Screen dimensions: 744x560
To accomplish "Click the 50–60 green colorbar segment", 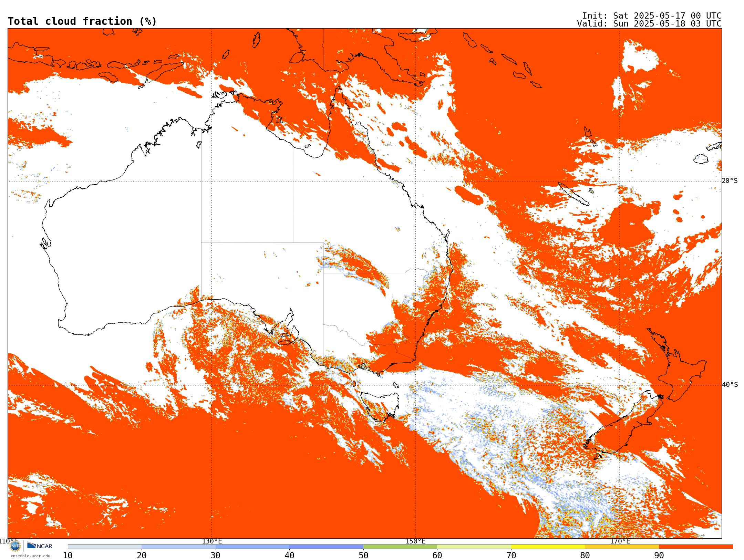I will [x=400, y=547].
